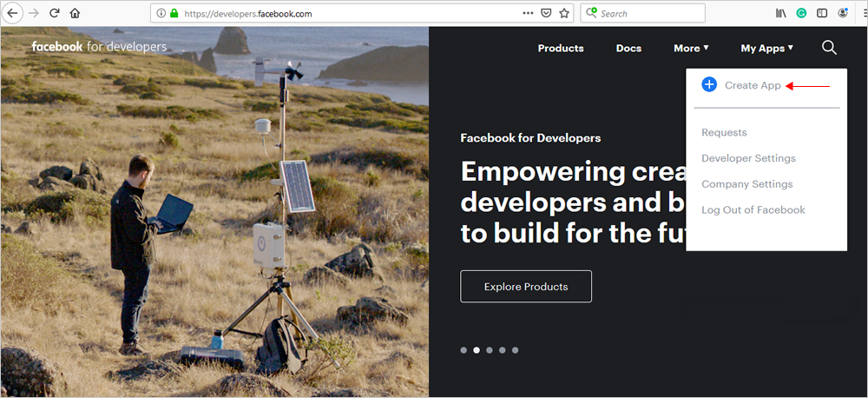Collapse the My Apps dropdown
Image resolution: width=868 pixels, height=398 pixels.
[x=766, y=48]
